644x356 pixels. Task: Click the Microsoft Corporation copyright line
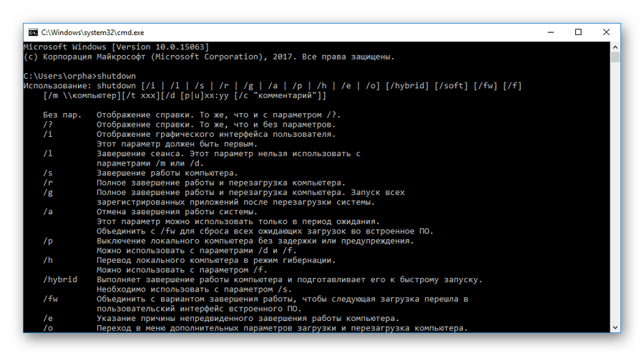pos(208,57)
